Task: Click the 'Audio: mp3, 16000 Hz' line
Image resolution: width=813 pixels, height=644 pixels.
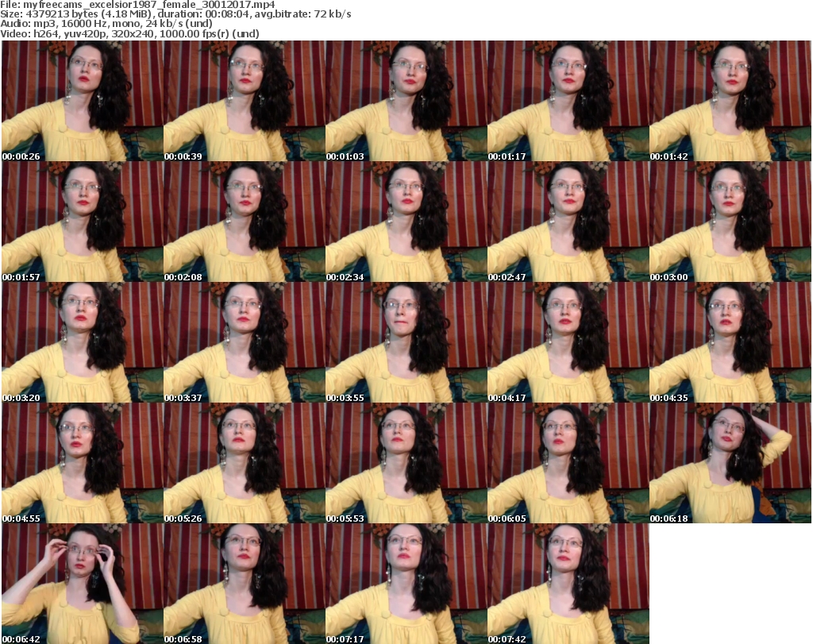Action: (x=106, y=24)
